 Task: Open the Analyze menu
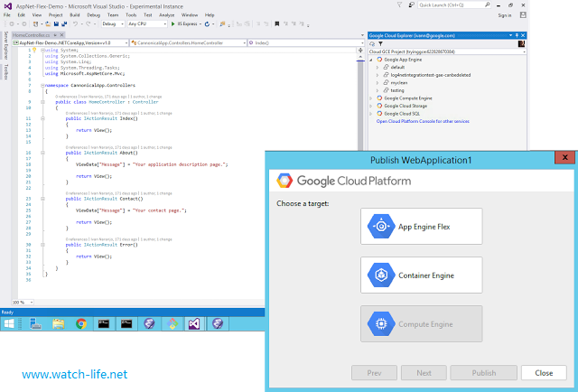point(166,15)
